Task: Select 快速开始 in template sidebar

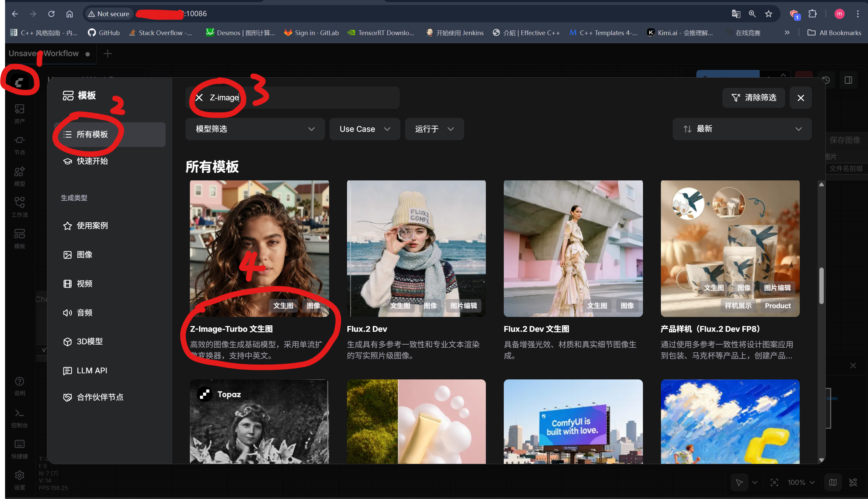Action: (x=92, y=161)
